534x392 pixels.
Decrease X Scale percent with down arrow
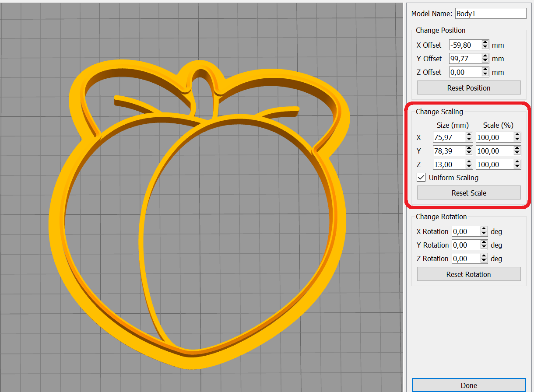click(517, 140)
